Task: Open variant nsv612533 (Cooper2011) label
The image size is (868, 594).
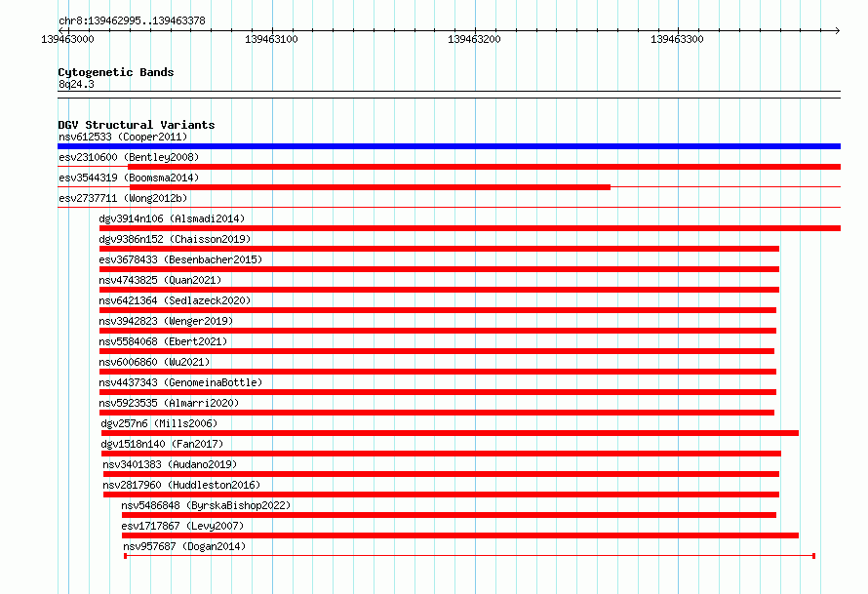Action: tap(123, 137)
